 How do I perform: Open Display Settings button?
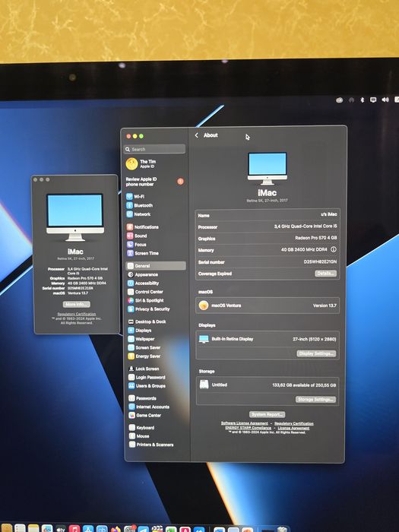click(317, 353)
